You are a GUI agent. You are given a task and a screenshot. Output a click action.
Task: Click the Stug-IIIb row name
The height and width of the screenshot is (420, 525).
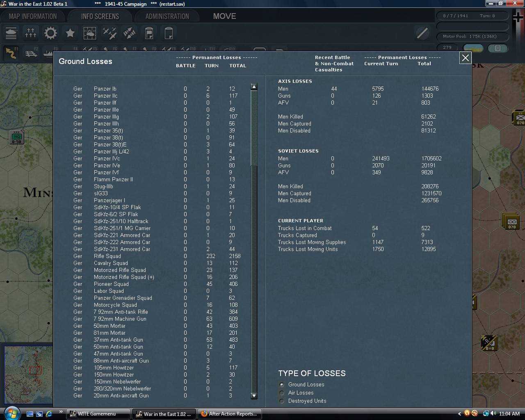coord(103,186)
